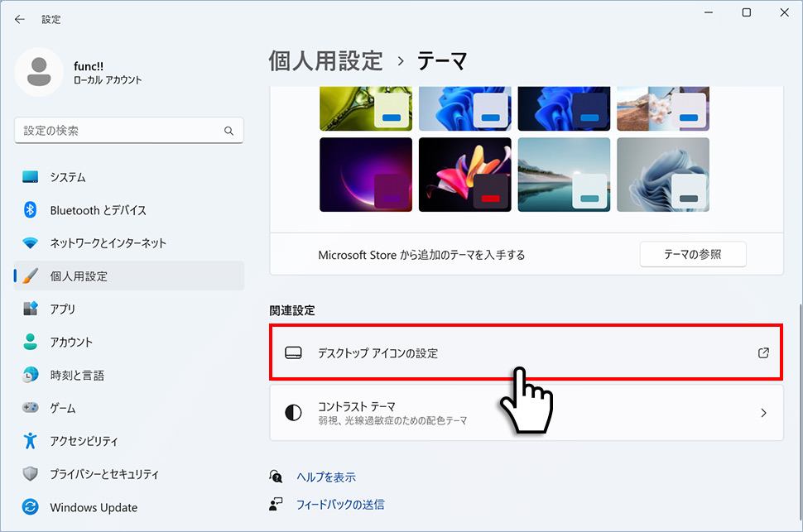803x532 pixels.
Task: Click the 個人用設定 paintbrush icon
Action: tap(30, 276)
